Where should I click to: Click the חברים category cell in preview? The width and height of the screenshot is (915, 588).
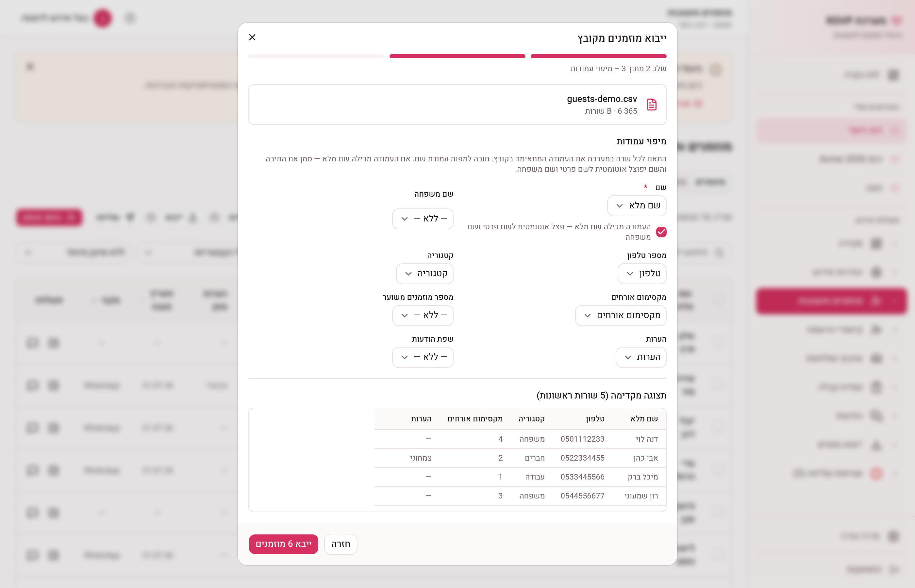(x=535, y=458)
